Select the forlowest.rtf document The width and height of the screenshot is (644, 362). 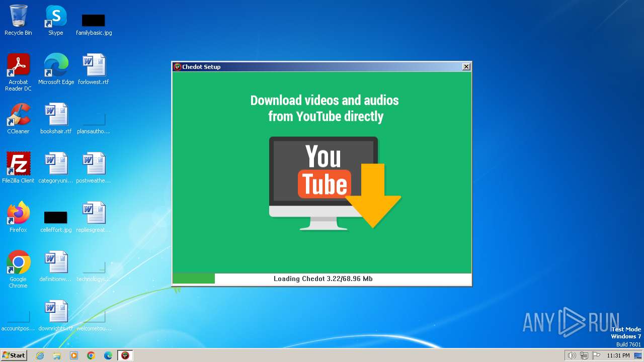[x=94, y=69]
